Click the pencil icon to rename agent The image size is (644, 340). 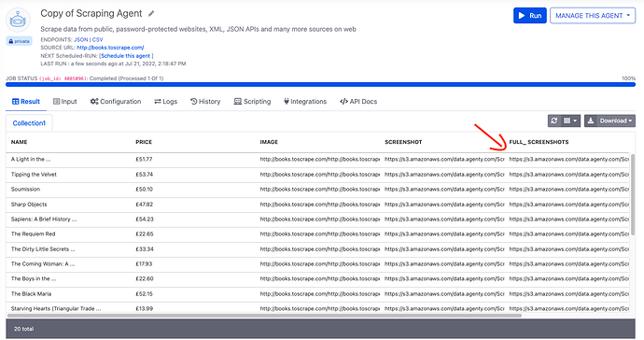pos(151,14)
